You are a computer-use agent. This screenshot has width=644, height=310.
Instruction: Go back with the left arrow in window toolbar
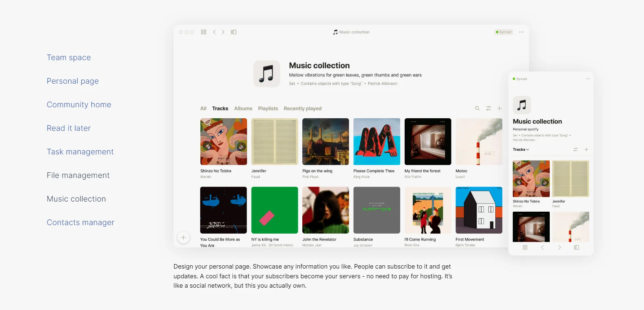point(214,32)
